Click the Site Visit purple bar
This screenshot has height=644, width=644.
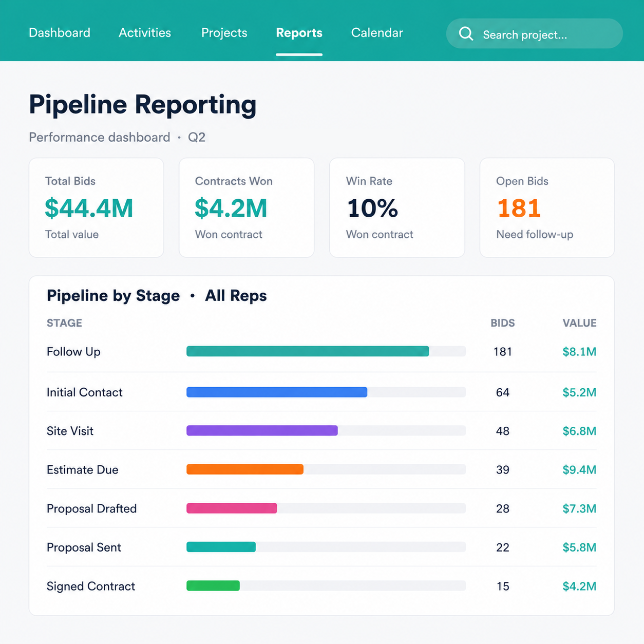click(262, 431)
